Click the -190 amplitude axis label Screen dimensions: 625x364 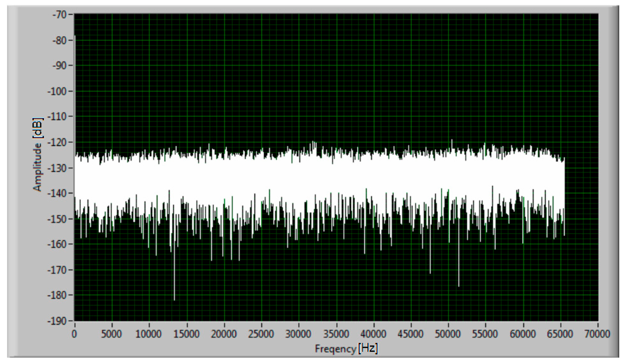click(57, 320)
